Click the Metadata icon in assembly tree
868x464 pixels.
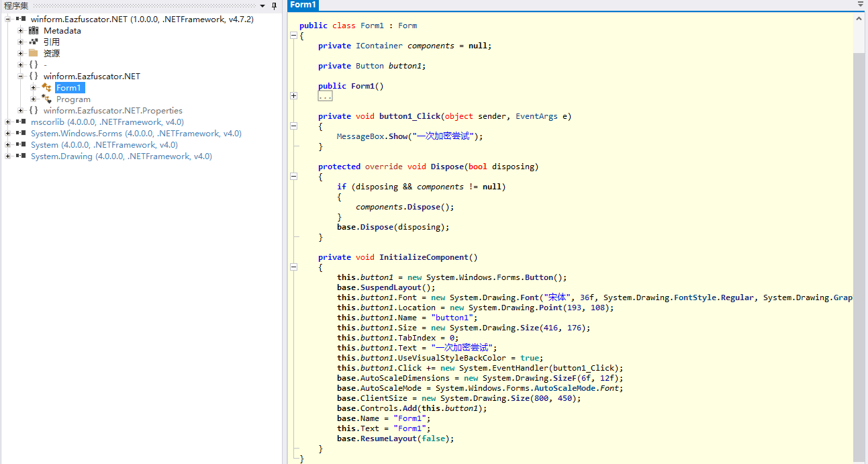point(34,30)
